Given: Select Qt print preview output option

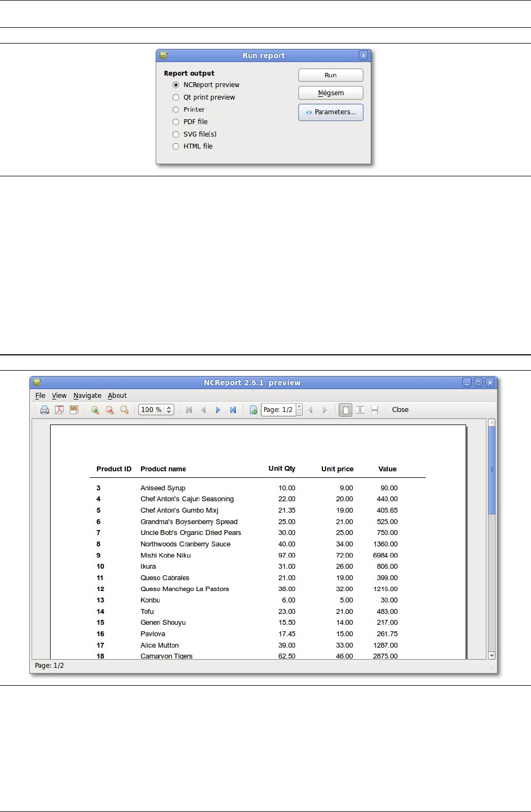Looking at the screenshot, I should click(204, 97).
